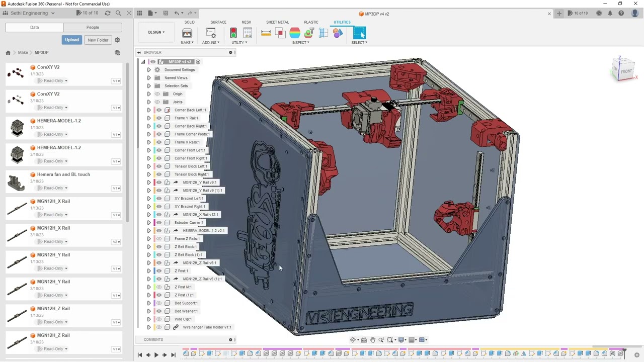This screenshot has height=362, width=644.
Task: Collapse the MP3DP v4 v2 root node
Action: pos(143,62)
